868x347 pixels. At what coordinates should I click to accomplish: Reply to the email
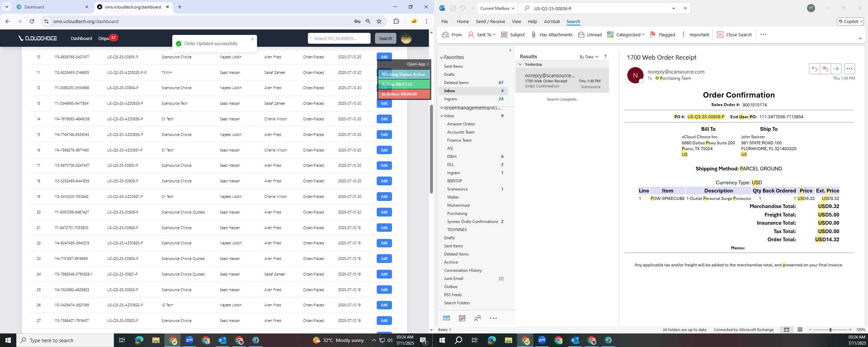[814, 69]
